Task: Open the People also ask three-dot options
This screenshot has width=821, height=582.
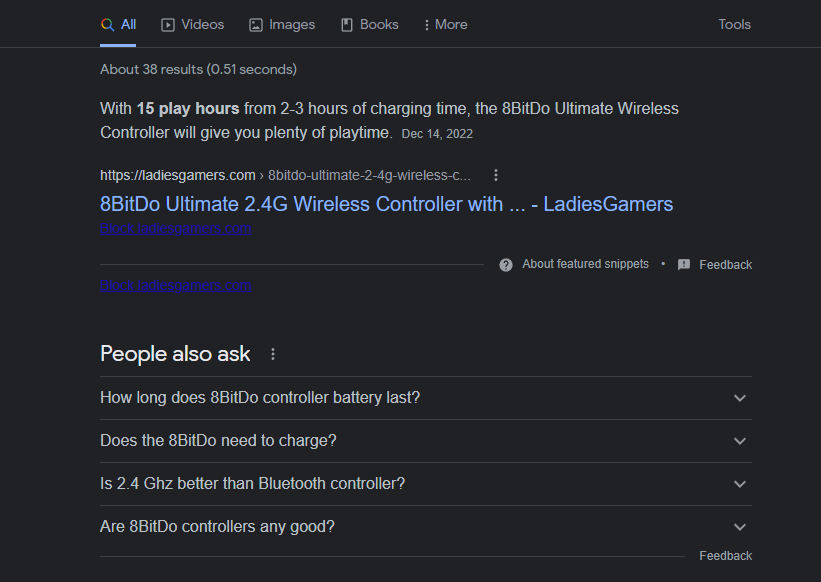Action: click(273, 354)
